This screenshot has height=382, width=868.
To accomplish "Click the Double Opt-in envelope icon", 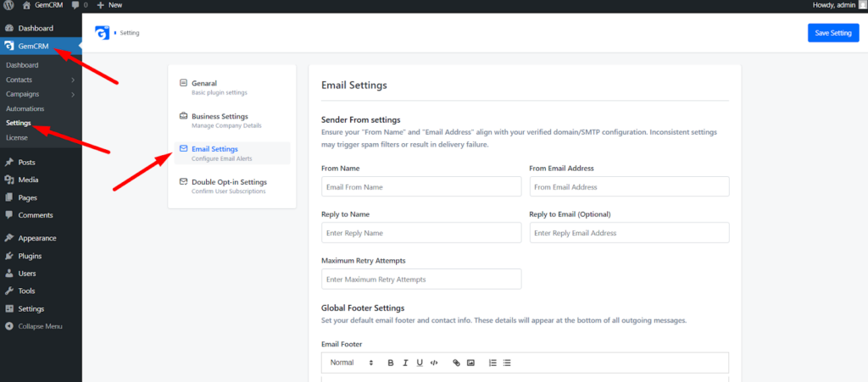I will [183, 181].
